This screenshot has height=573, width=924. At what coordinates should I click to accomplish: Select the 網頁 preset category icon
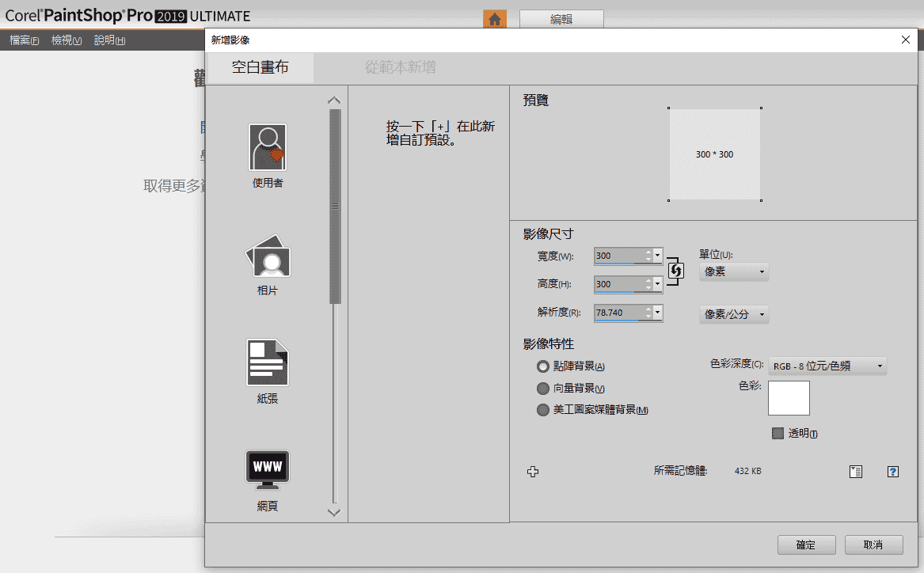point(268,471)
